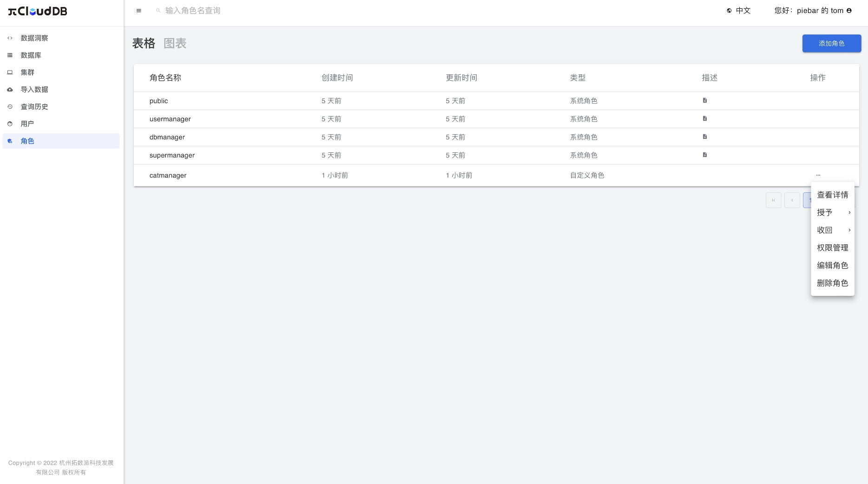Click 自定义角色 type cell of catmanager
Image resolution: width=868 pixels, height=484 pixels.
click(587, 176)
